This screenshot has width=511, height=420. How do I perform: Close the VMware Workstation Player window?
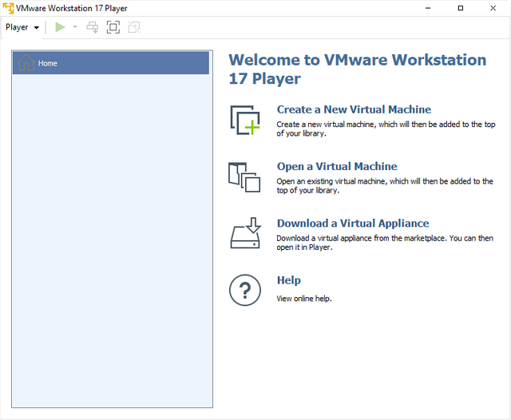[496, 8]
